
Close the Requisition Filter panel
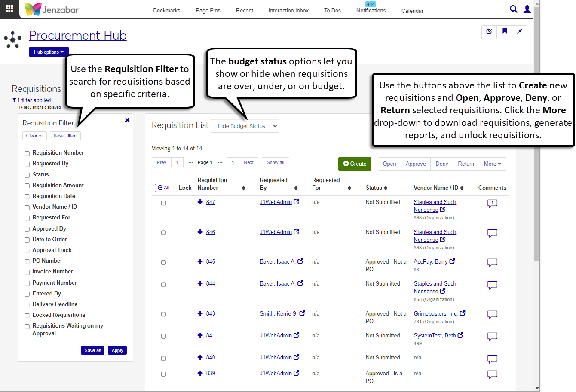point(127,120)
